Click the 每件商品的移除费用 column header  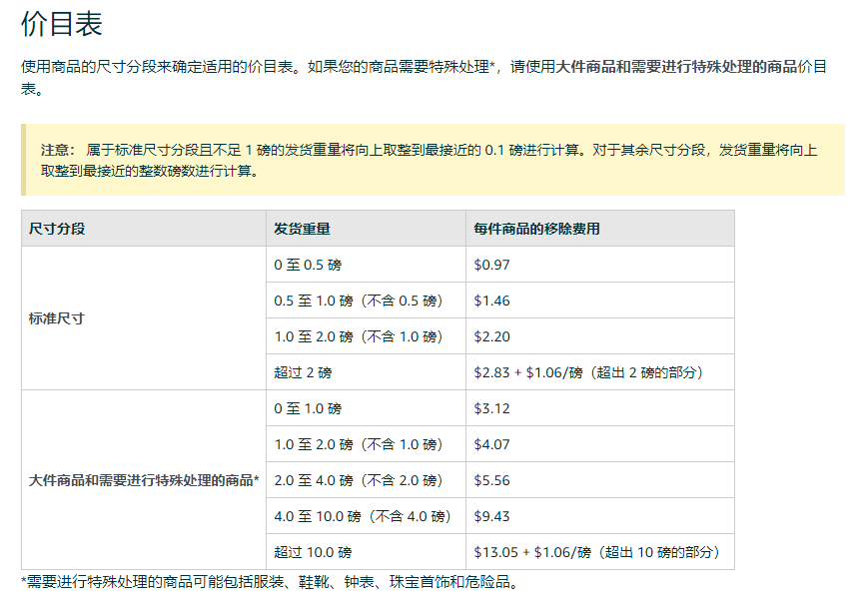(x=536, y=229)
